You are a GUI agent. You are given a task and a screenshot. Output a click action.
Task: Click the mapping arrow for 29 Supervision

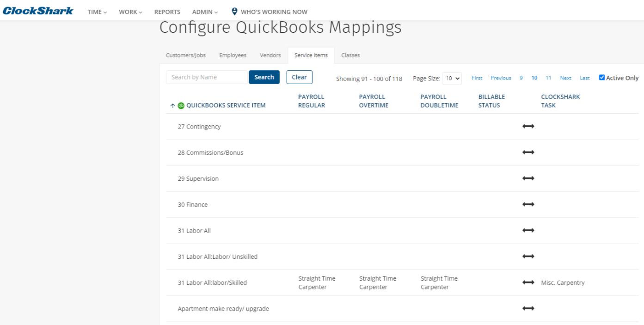pos(528,178)
